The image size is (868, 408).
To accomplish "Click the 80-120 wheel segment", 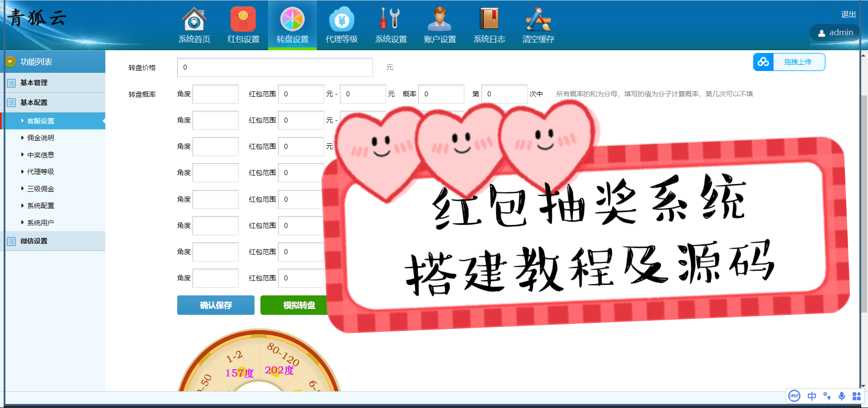I will 283,355.
